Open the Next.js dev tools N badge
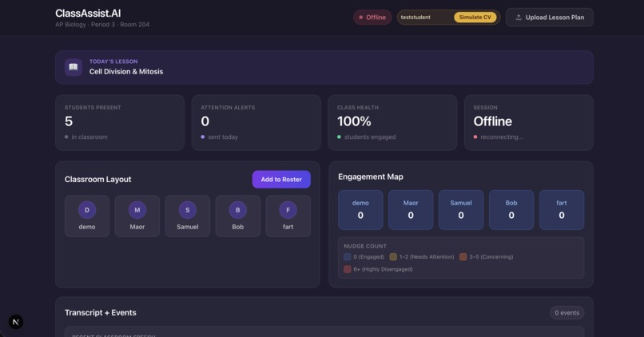 point(16,322)
